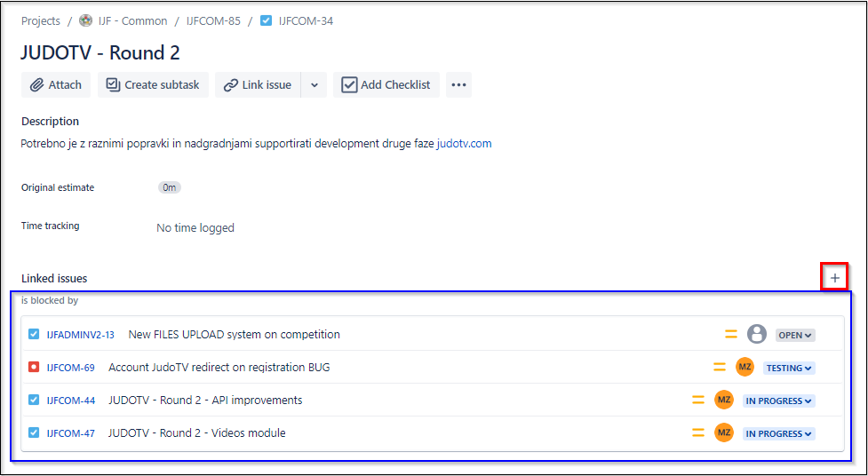Open the TESTING status dropdown
Viewport: 868px width, 476px height.
789,368
